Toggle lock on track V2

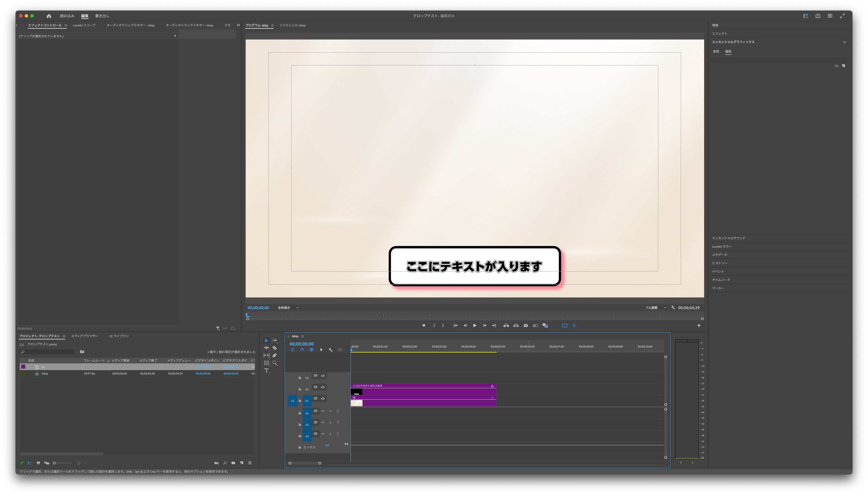click(300, 389)
